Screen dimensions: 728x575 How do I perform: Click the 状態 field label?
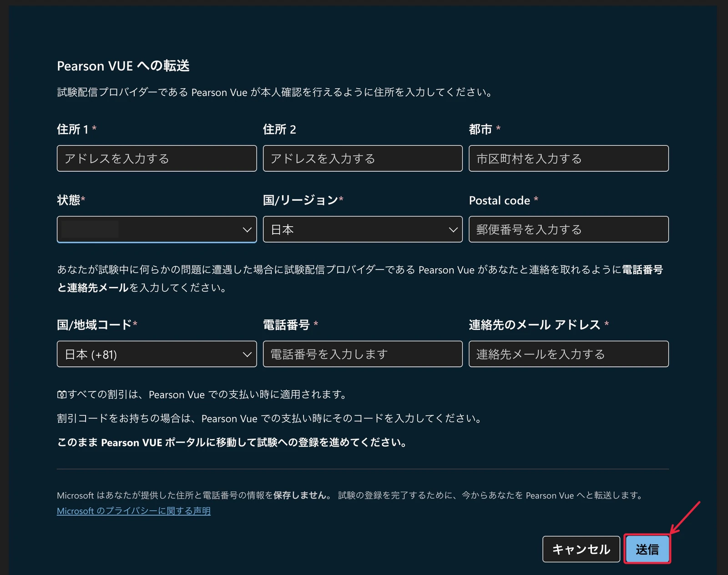(x=68, y=200)
